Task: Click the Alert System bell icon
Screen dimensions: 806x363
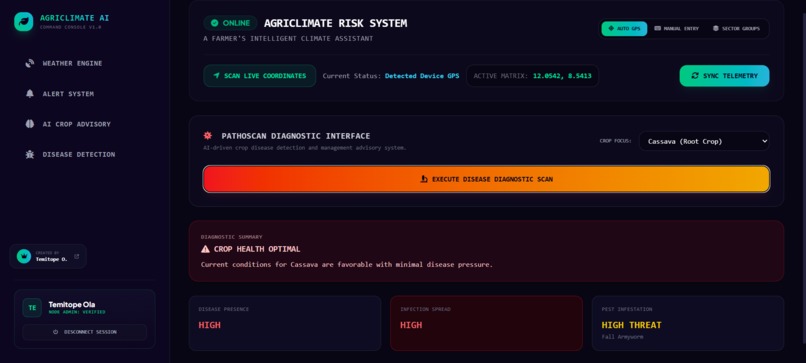Action: [x=30, y=94]
